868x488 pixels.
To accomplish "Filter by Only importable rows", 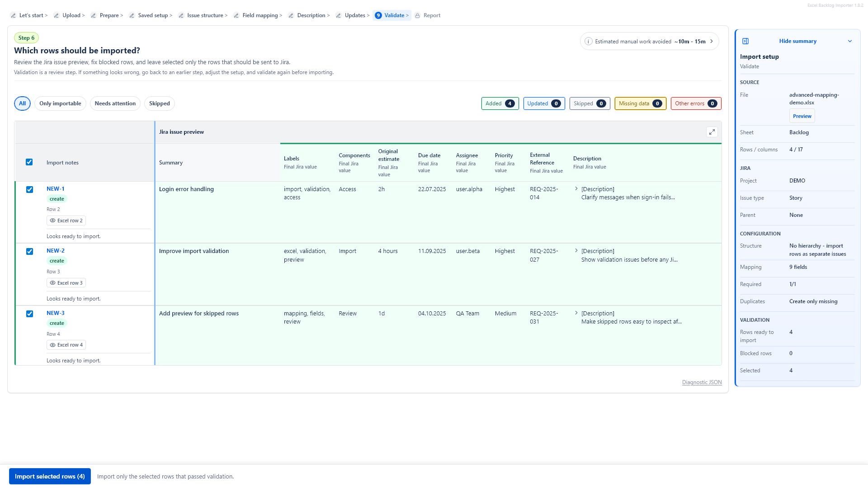I will pos(60,103).
